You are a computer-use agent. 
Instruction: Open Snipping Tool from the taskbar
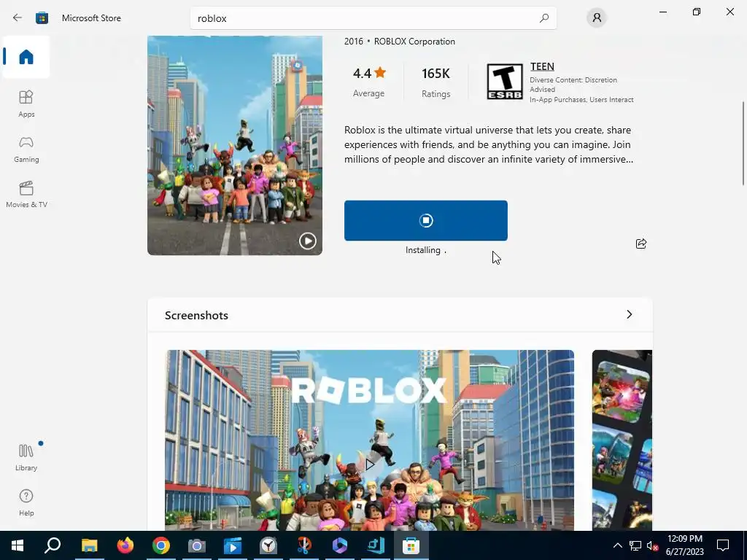click(x=304, y=545)
